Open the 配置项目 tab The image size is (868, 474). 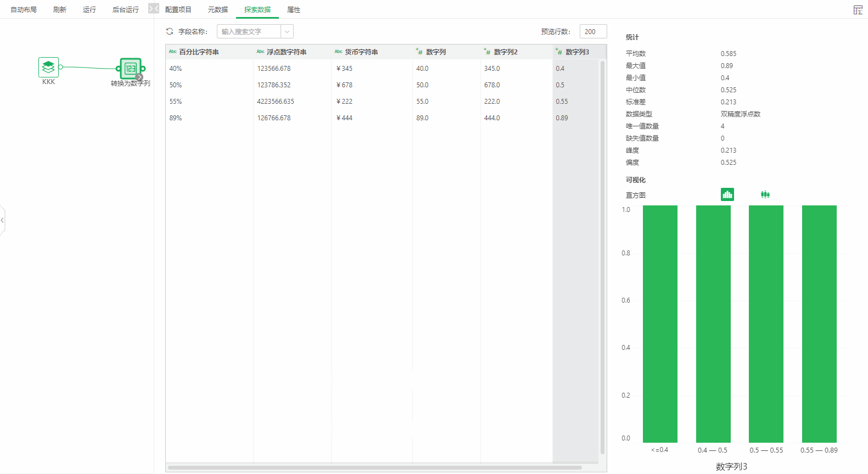tap(178, 10)
